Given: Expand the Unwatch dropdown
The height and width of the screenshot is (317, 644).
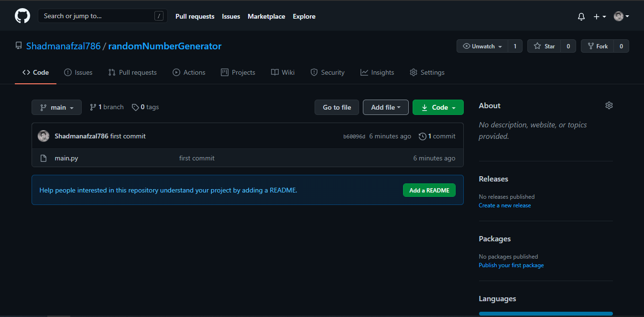Looking at the screenshot, I should click(x=482, y=46).
